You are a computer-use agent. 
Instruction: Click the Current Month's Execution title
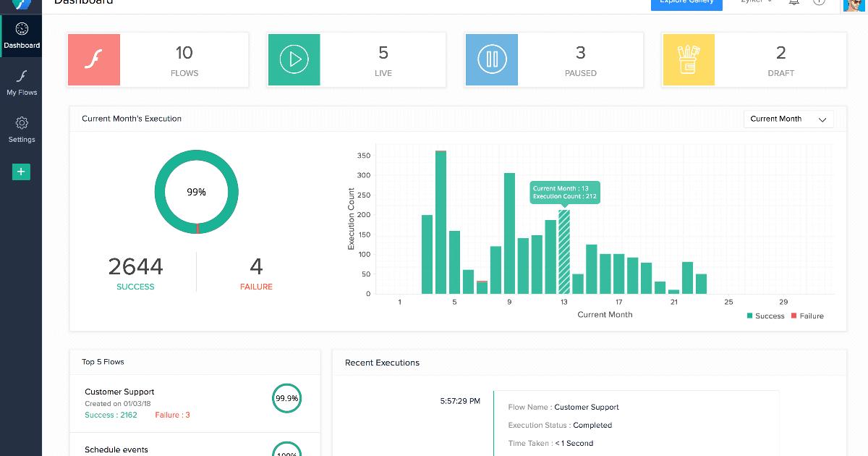[132, 119]
